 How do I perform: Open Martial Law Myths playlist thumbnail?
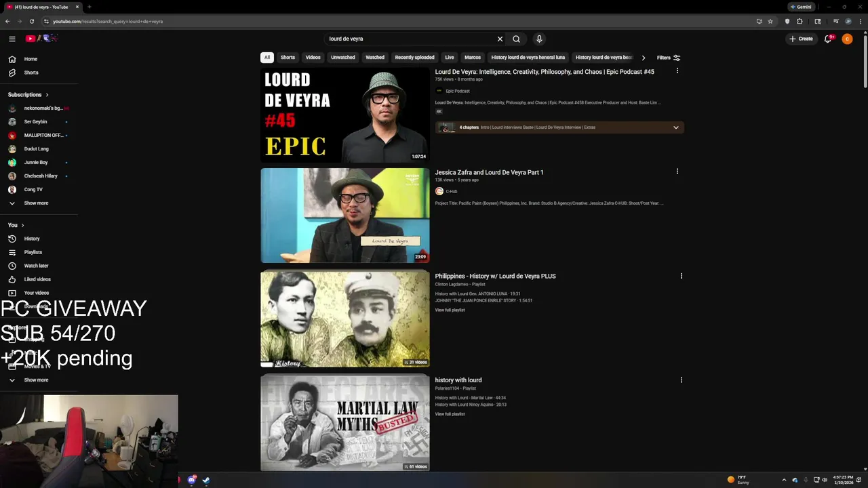pyautogui.click(x=345, y=423)
